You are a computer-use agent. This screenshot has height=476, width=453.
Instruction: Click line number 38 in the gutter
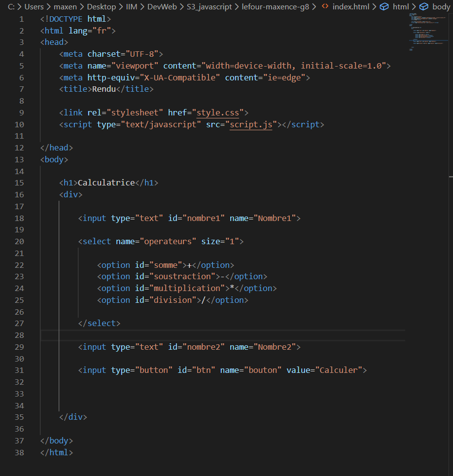(x=19, y=453)
